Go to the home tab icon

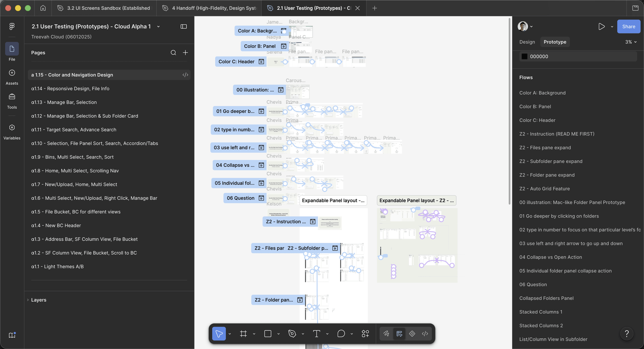coord(43,8)
